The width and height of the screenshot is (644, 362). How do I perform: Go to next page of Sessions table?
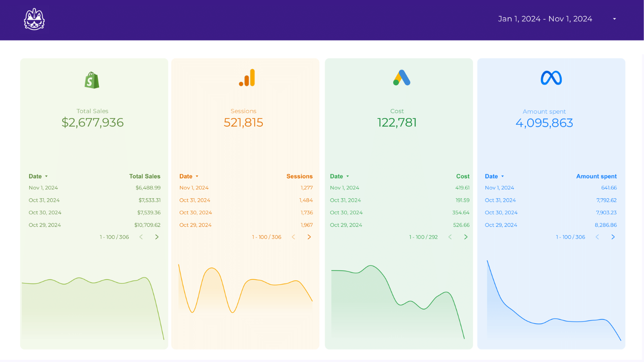tap(309, 237)
